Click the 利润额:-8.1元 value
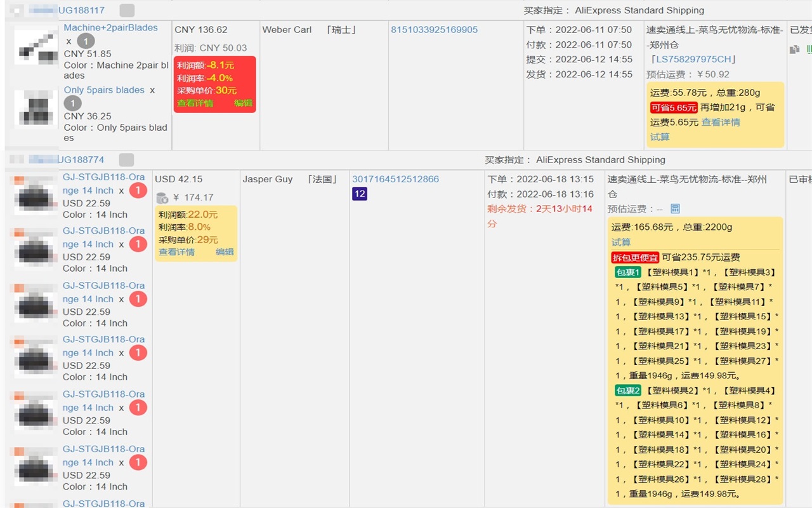 206,65
